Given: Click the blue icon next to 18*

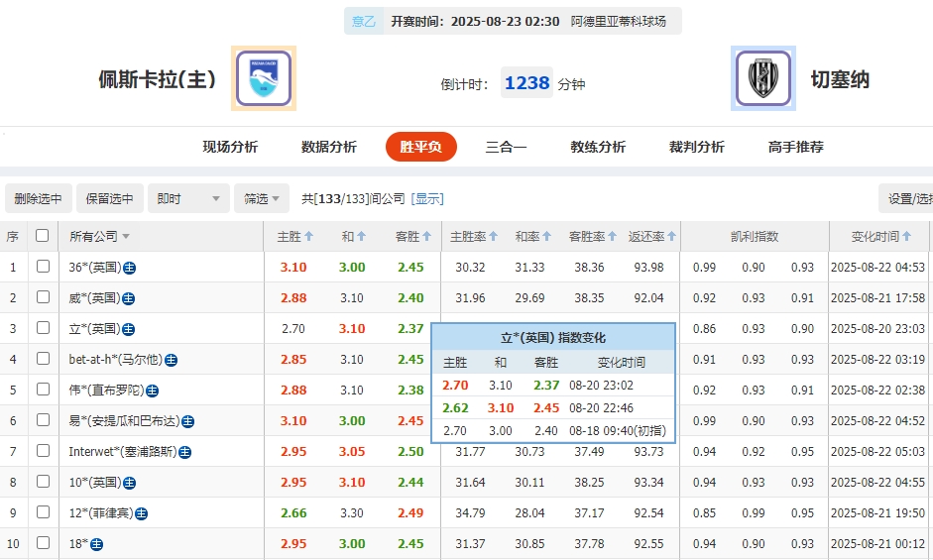Looking at the screenshot, I should 97,544.
